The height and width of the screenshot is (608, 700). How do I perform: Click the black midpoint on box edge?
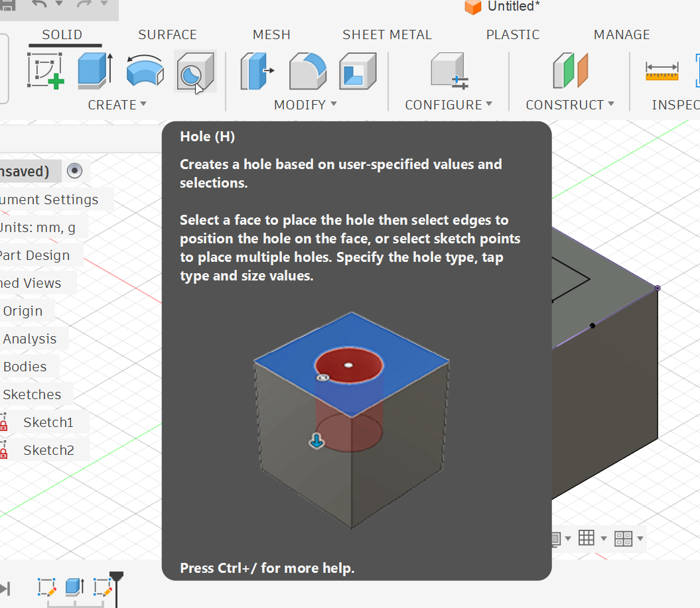pos(593,326)
